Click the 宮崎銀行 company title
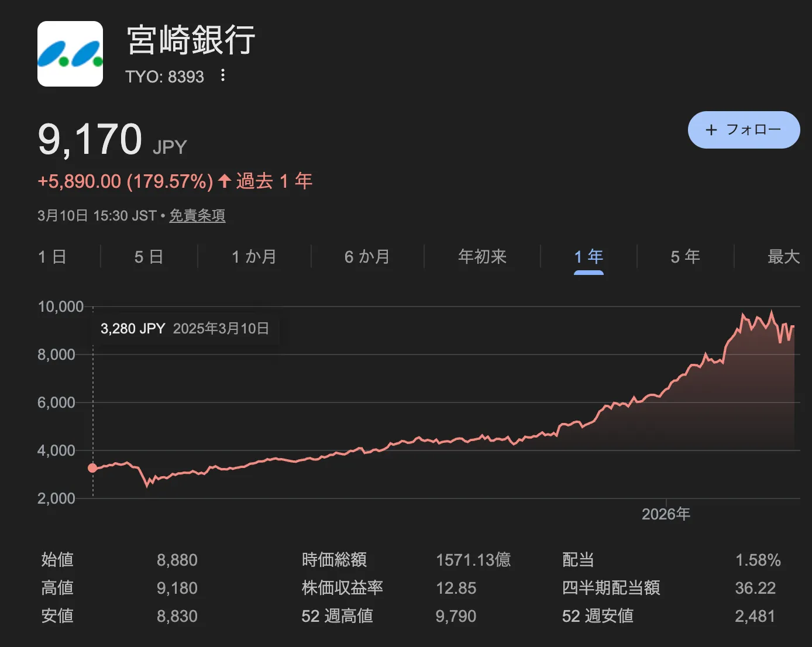This screenshot has height=647, width=812. tap(191, 40)
